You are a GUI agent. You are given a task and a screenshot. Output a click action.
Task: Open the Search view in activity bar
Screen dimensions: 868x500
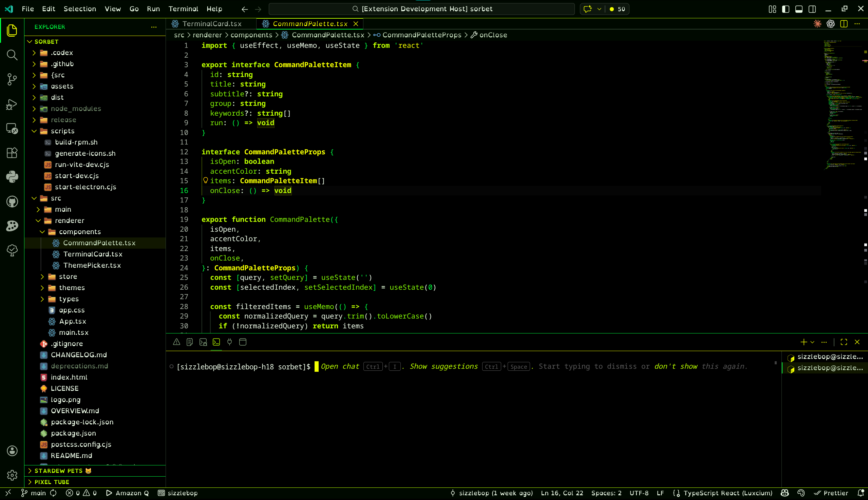pyautogui.click(x=12, y=55)
